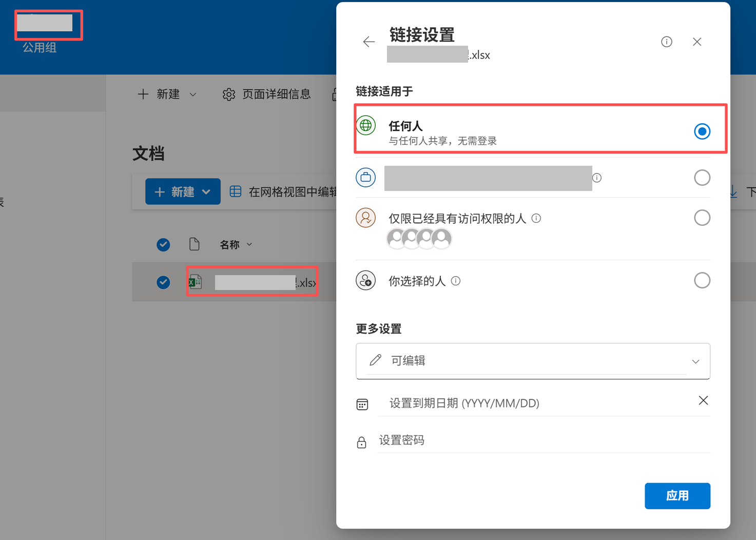Open the .xlsx file in the document list
The width and height of the screenshot is (756, 540).
pyautogui.click(x=265, y=282)
